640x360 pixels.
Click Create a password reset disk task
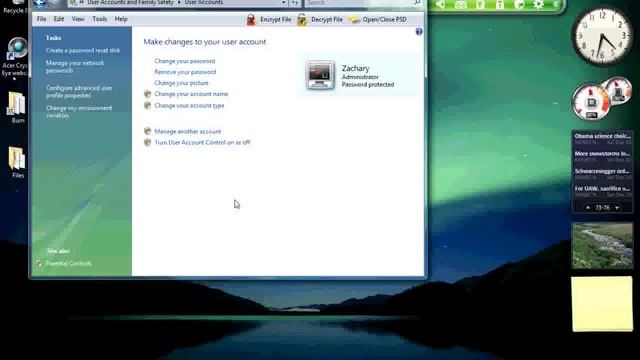(83, 51)
